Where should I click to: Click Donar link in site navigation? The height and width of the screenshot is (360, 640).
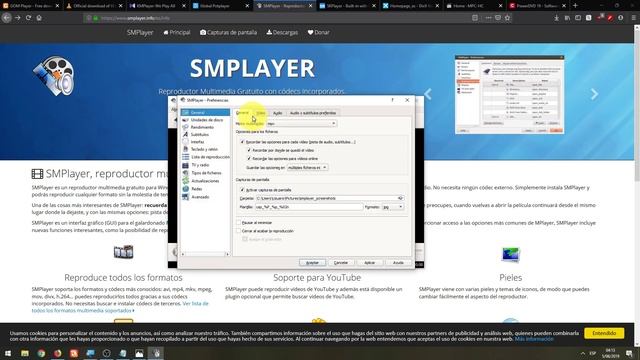pos(318,32)
